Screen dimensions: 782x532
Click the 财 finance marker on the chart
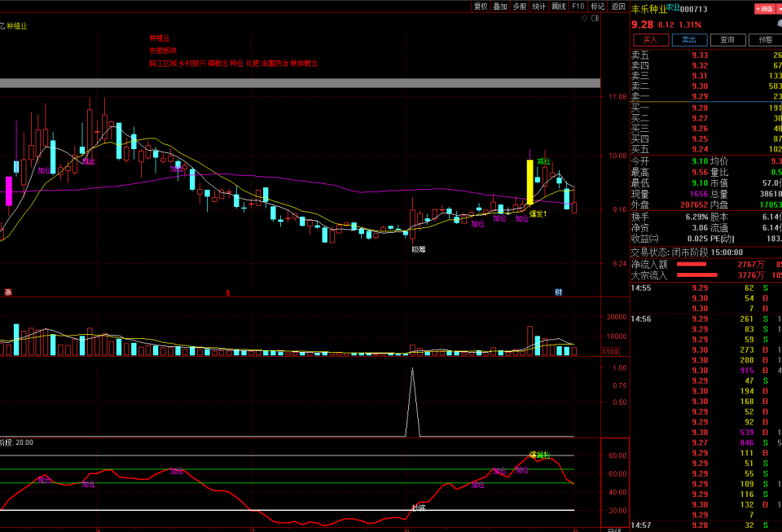click(x=559, y=292)
